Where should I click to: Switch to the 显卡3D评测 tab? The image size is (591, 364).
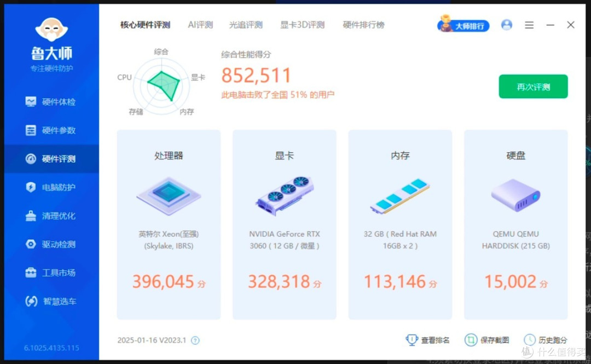coord(302,25)
